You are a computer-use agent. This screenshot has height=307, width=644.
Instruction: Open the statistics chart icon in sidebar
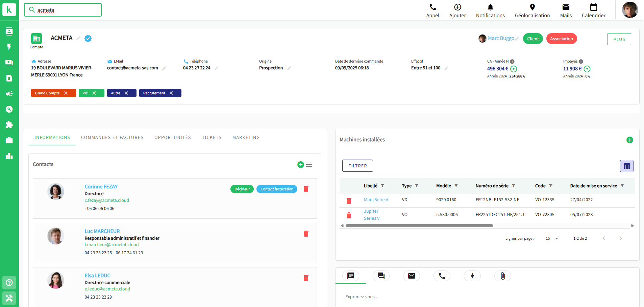pos(9,156)
